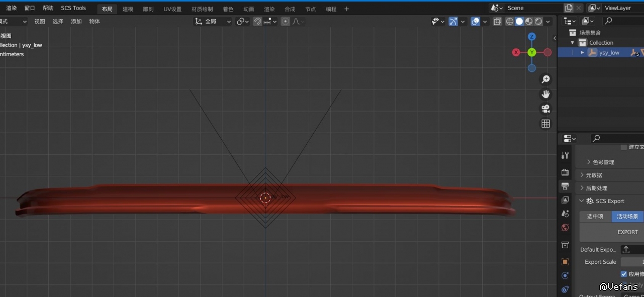Screen dimensions: 644x297
Task: Switch to the UV设置 workspace tab
Action: point(172,9)
